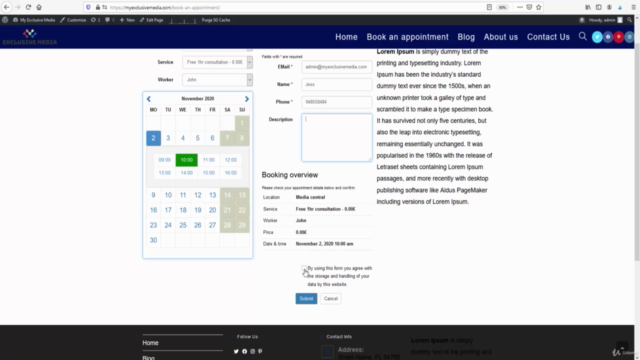Open the Pinterest icon in the header

[x=618, y=37]
